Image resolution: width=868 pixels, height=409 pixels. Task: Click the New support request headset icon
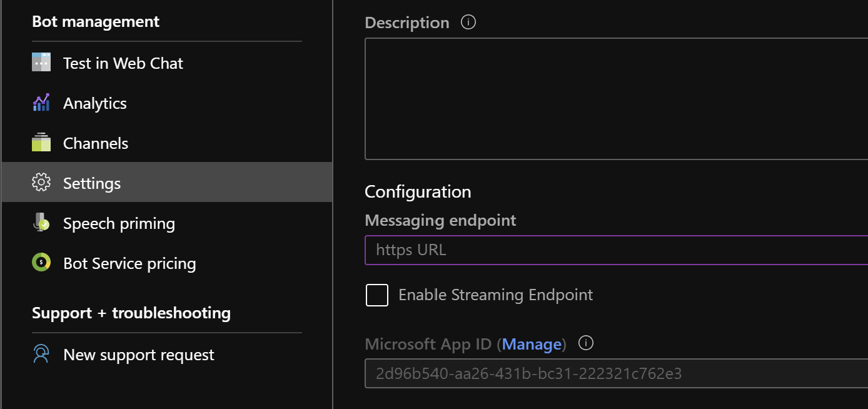coord(41,355)
